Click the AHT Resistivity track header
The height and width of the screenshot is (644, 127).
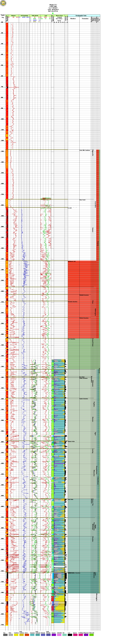pyautogui.click(x=24, y=15)
